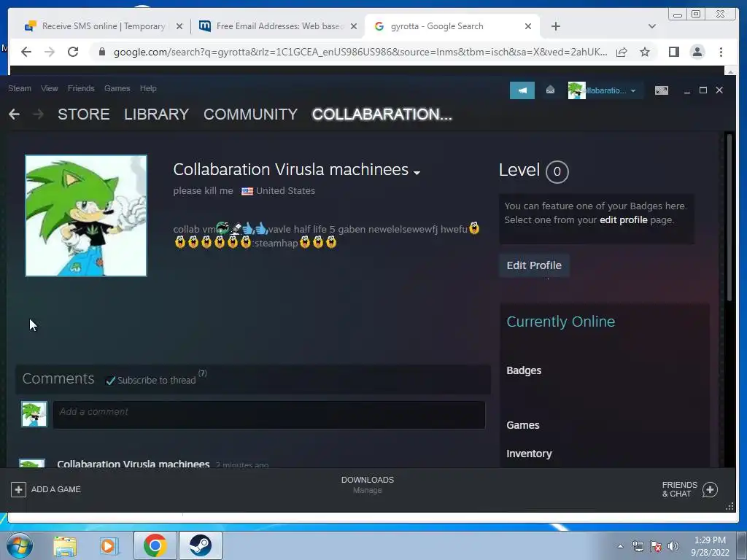Click the friends chat plus bubble icon
Image resolution: width=747 pixels, height=560 pixels.
click(710, 489)
